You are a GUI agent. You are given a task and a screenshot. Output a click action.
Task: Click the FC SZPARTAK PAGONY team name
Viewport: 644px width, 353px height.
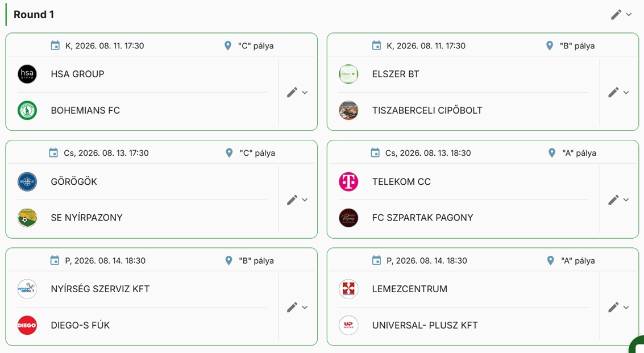coord(423,218)
